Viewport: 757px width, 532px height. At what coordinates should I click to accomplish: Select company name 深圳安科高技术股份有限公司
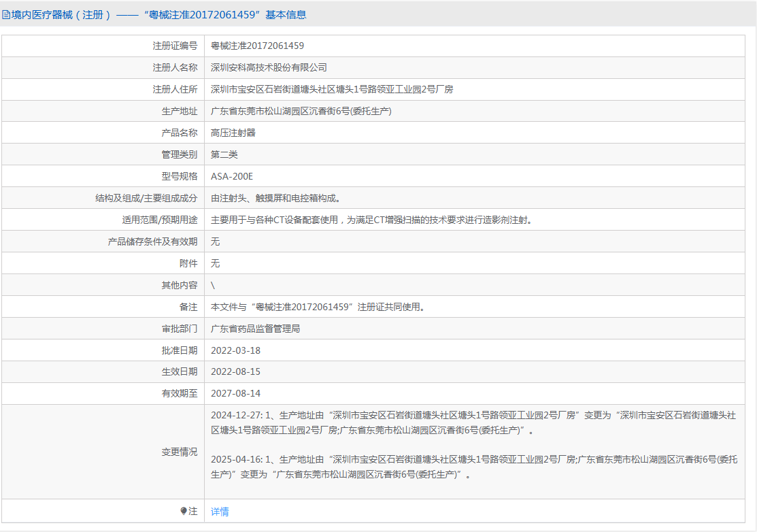click(269, 67)
